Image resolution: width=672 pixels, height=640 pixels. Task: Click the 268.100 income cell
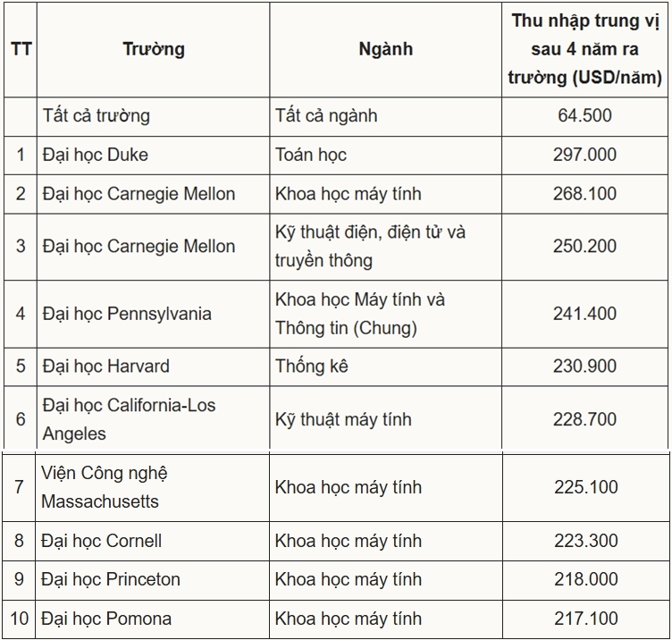[x=585, y=194]
